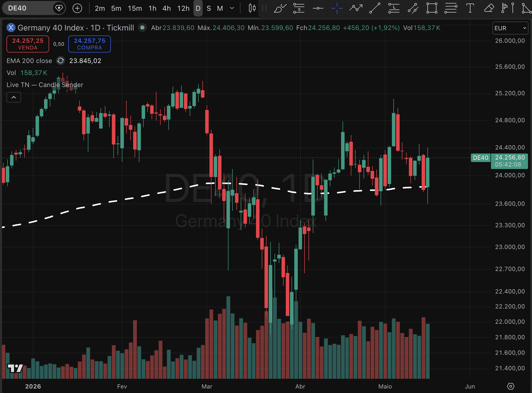Click the Mar label on time axis

tap(207, 386)
